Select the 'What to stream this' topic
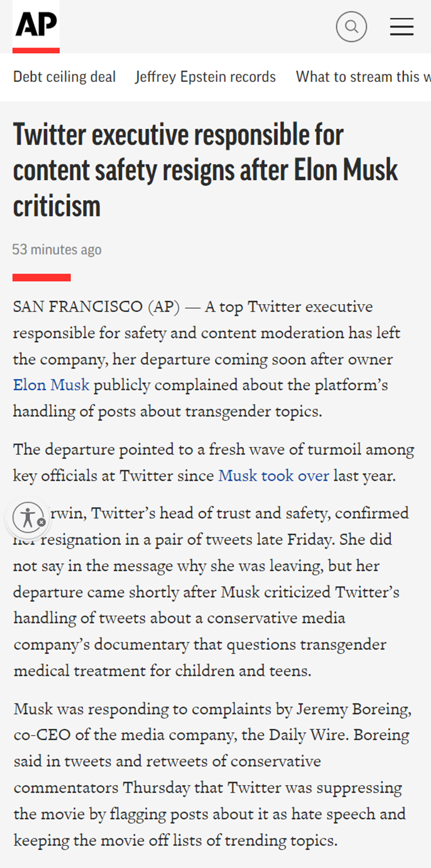Viewport: 431px width, 868px height. coord(363,77)
